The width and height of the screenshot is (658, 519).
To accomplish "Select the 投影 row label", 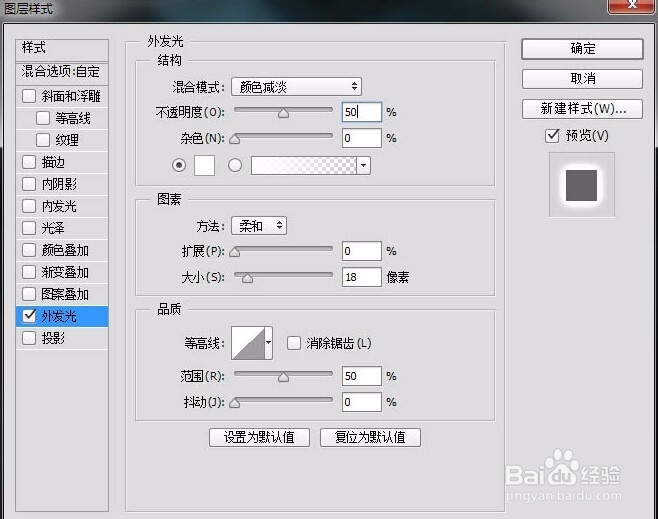I will tap(53, 338).
